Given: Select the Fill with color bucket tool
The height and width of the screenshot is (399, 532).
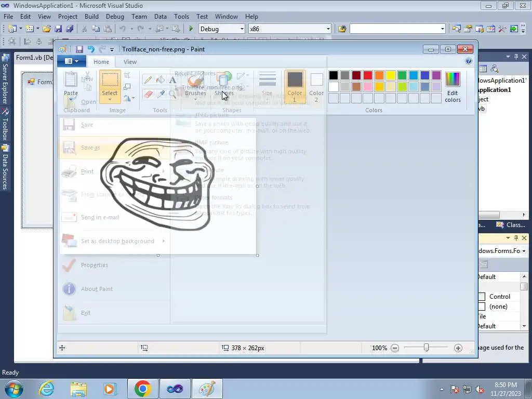Looking at the screenshot, I should point(160,79).
